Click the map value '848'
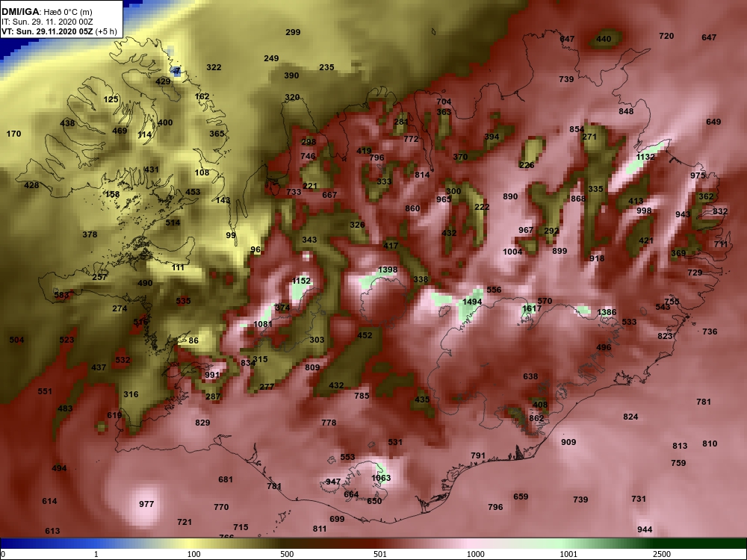Viewport: 747px width, 560px height. pyautogui.click(x=626, y=111)
